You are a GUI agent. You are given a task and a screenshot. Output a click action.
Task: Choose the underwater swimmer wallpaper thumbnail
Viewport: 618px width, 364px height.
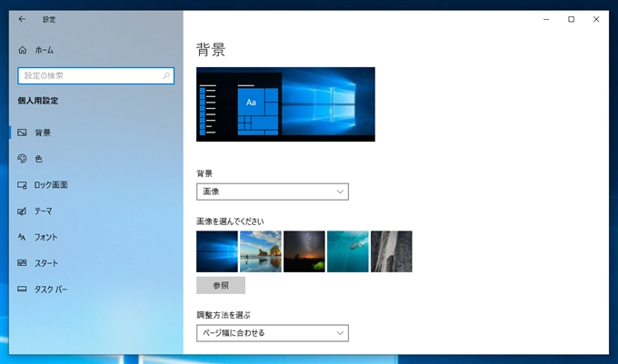[347, 251]
